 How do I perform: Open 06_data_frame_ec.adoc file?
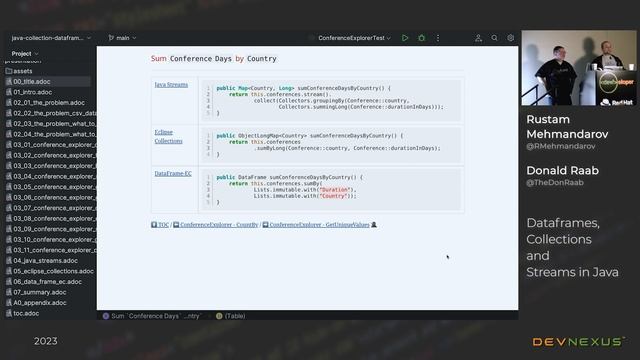point(44,282)
